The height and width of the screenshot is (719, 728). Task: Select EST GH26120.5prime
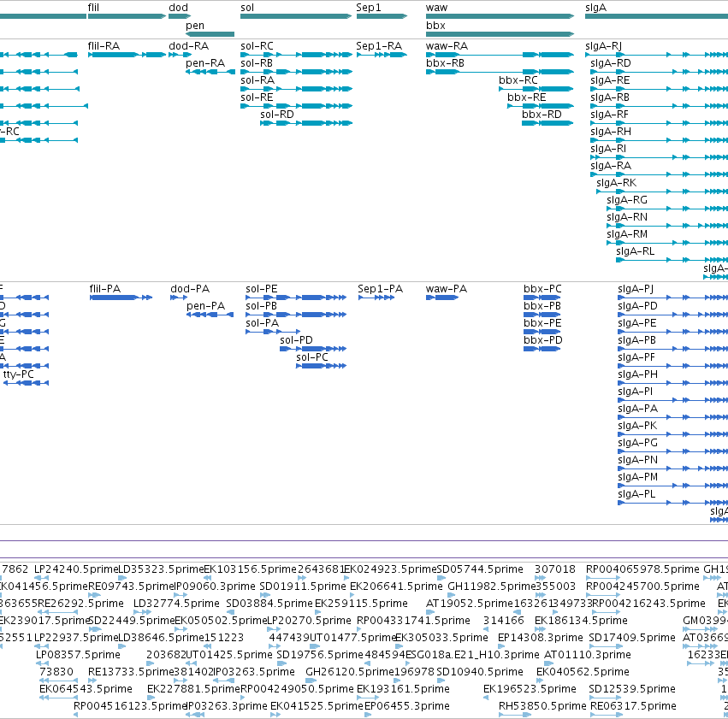[x=311, y=681]
